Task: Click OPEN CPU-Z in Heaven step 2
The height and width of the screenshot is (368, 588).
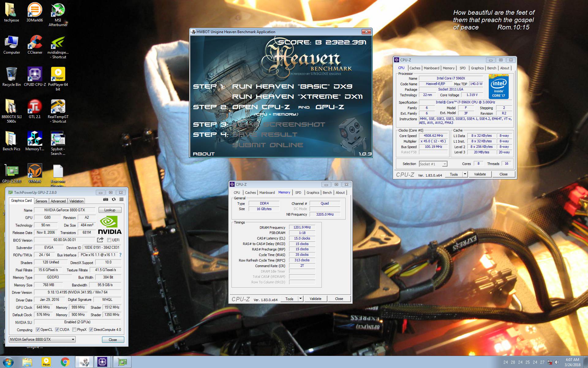Action: (261, 107)
